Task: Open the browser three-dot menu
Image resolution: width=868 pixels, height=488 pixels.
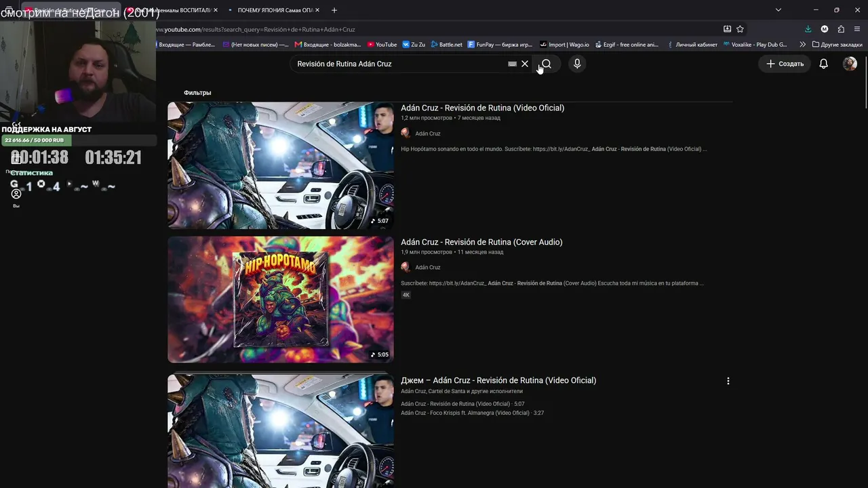Action: (858, 29)
